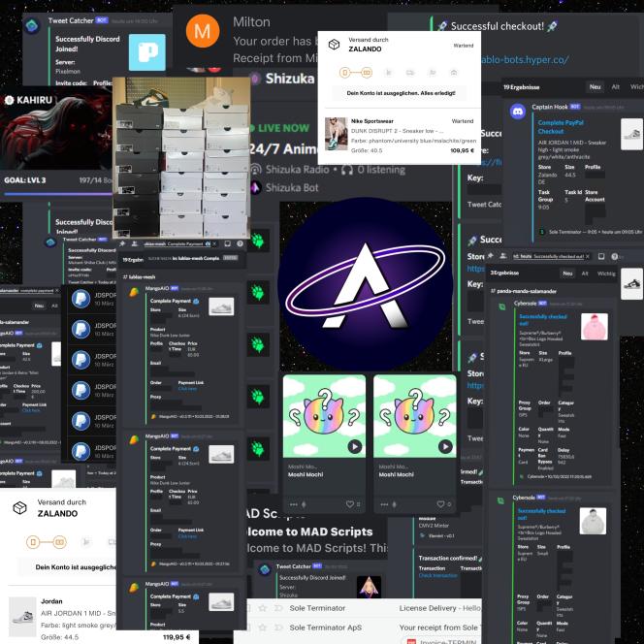Click first Cybersole bot avatar

point(501,306)
